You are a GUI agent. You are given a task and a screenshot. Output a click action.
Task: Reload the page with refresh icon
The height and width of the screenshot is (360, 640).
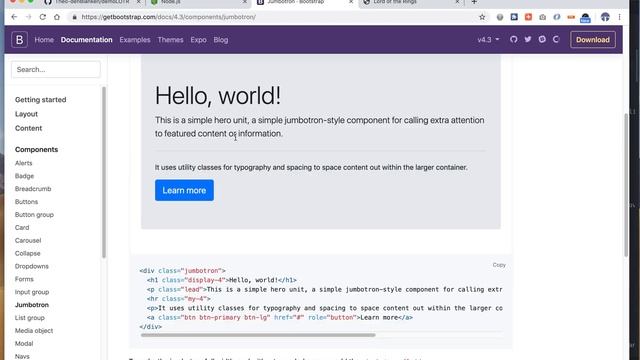coord(42,17)
